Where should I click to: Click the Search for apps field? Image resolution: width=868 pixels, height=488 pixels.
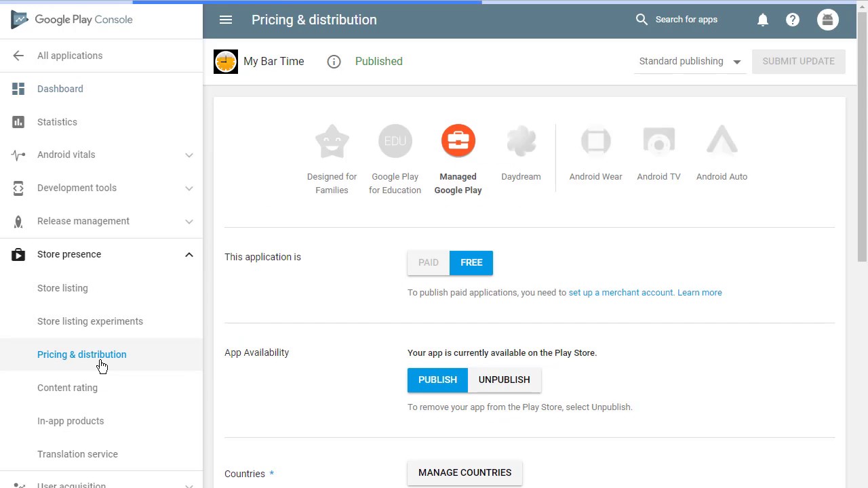tap(686, 20)
